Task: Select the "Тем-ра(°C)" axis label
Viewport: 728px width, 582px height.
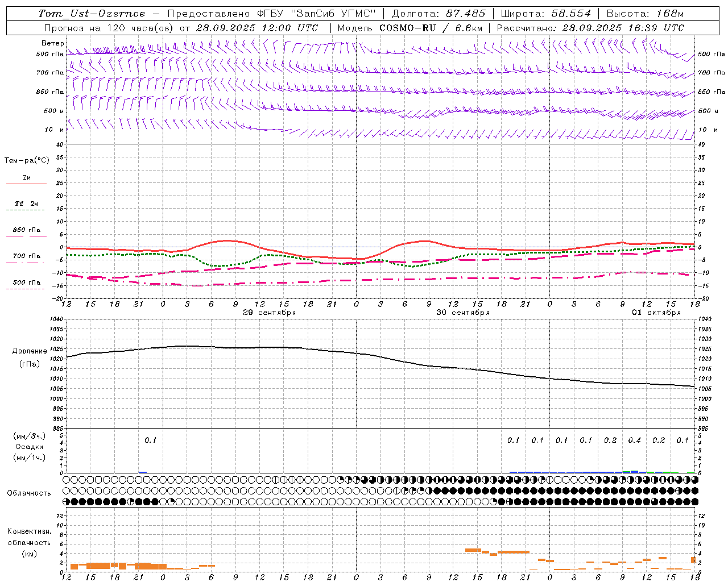Action: (x=27, y=161)
